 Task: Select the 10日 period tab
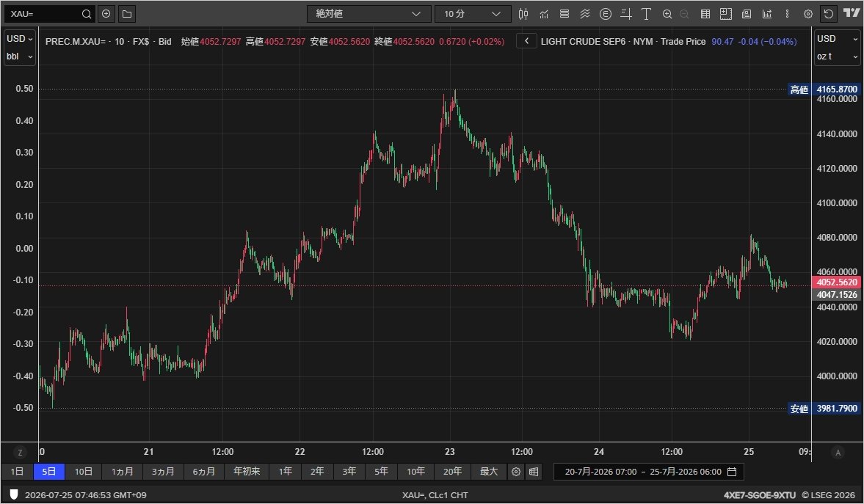(x=84, y=472)
